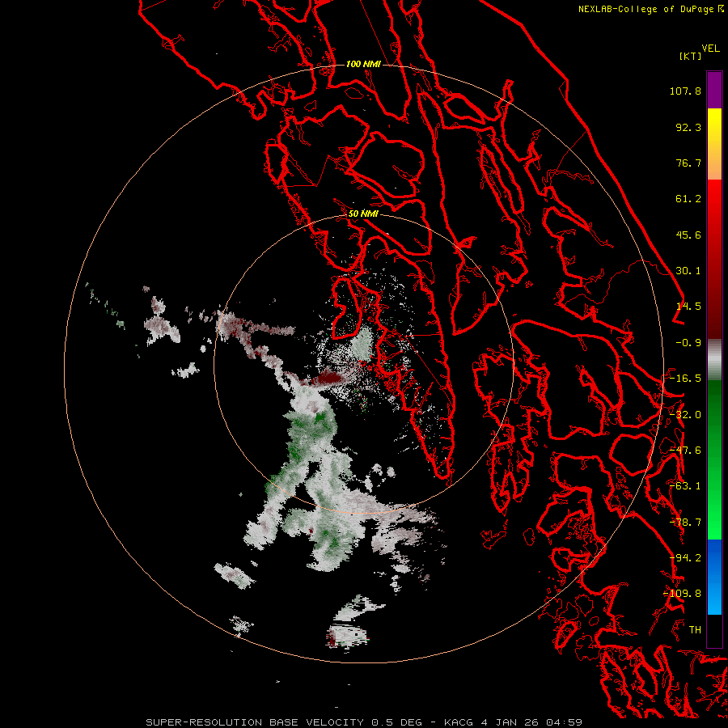Click the -109.8 velocity scale value
The width and height of the screenshot is (728, 728).
(683, 594)
